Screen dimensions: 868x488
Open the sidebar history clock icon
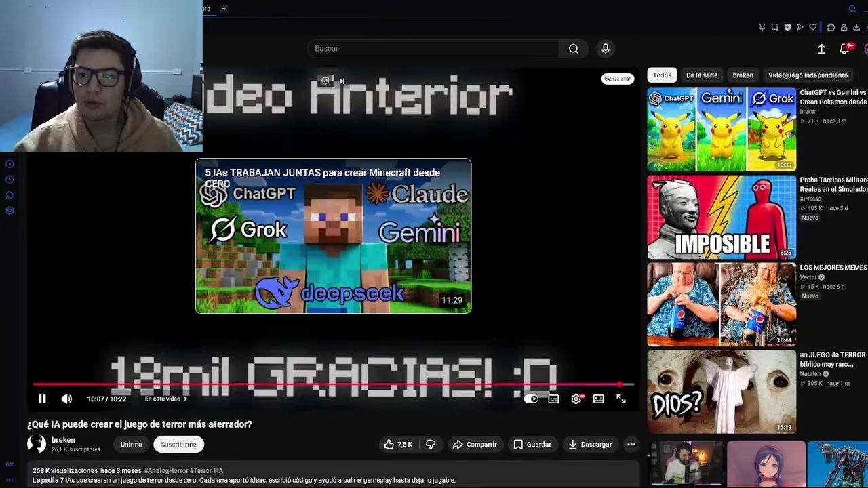[9, 180]
